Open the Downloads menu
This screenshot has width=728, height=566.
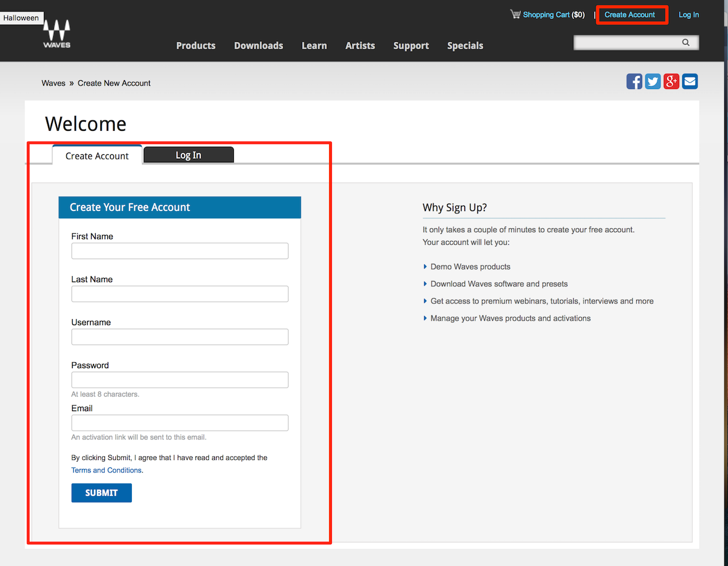pos(259,46)
